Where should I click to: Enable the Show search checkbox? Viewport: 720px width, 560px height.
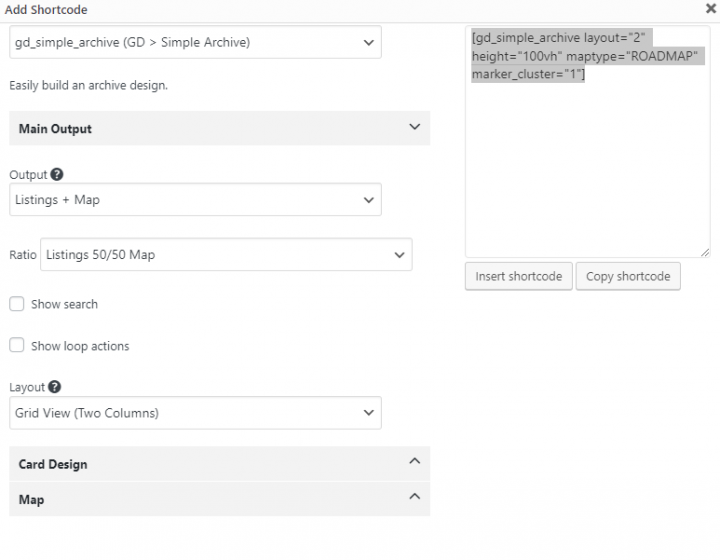point(17,304)
